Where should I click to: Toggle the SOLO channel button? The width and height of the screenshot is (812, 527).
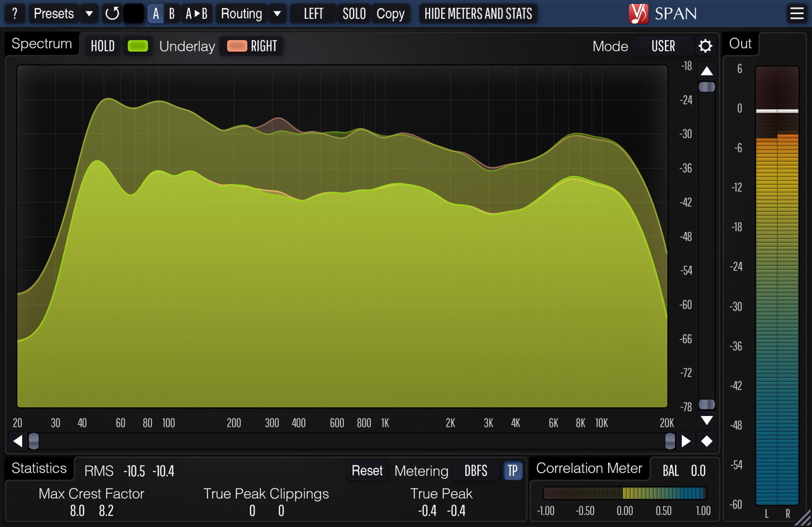(x=354, y=13)
